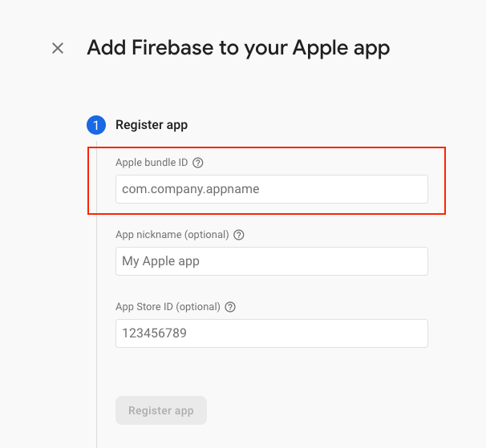Screen dimensions: 486x448
Task: Click the Add Firebase page title
Action: (x=238, y=48)
